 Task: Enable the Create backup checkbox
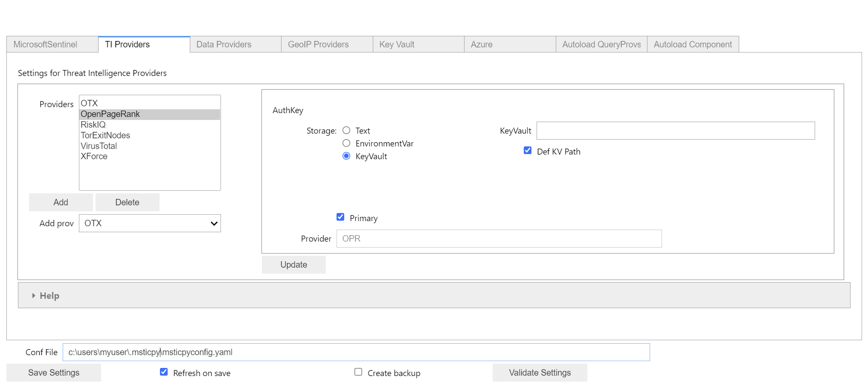coord(358,372)
